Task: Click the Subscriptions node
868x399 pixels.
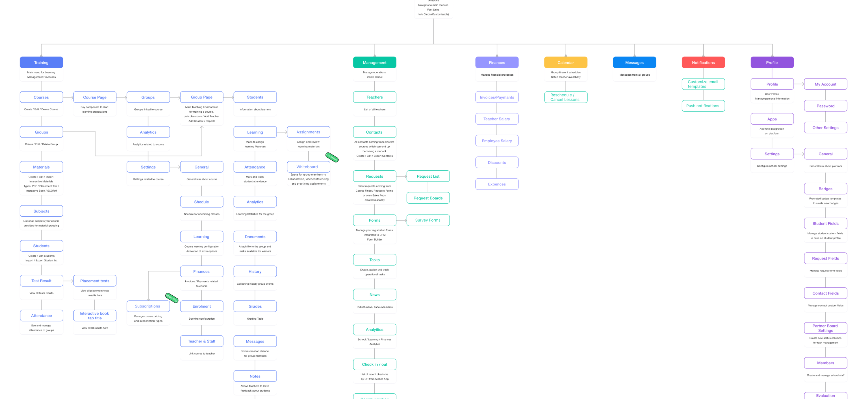Action: pos(148,306)
